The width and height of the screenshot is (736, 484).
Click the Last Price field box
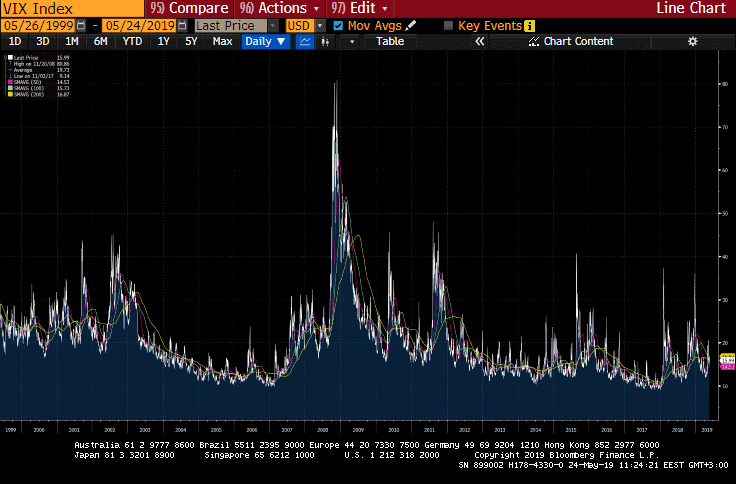[x=231, y=26]
